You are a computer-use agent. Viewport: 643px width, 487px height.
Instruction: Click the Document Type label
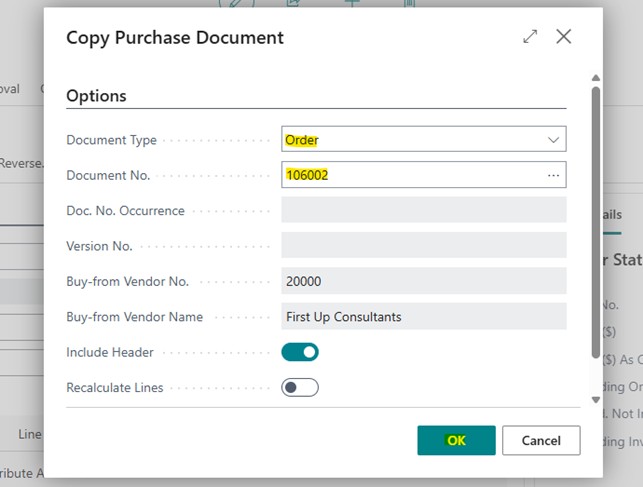(112, 140)
